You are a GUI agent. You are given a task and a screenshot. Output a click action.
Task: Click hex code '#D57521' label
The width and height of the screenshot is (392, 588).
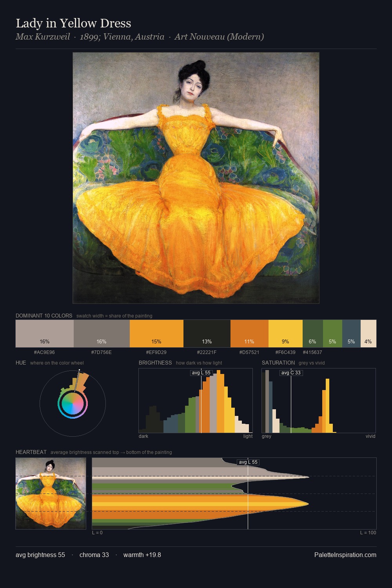[x=249, y=352]
